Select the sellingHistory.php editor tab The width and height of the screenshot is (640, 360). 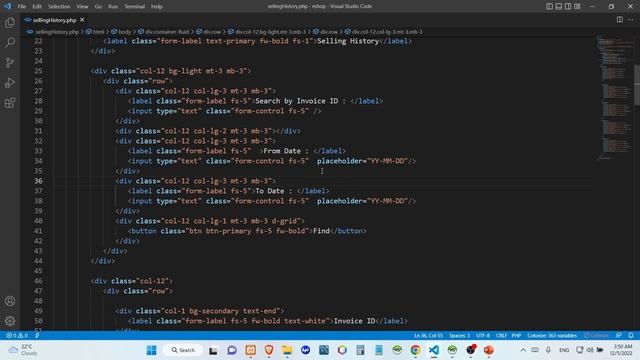(54, 20)
